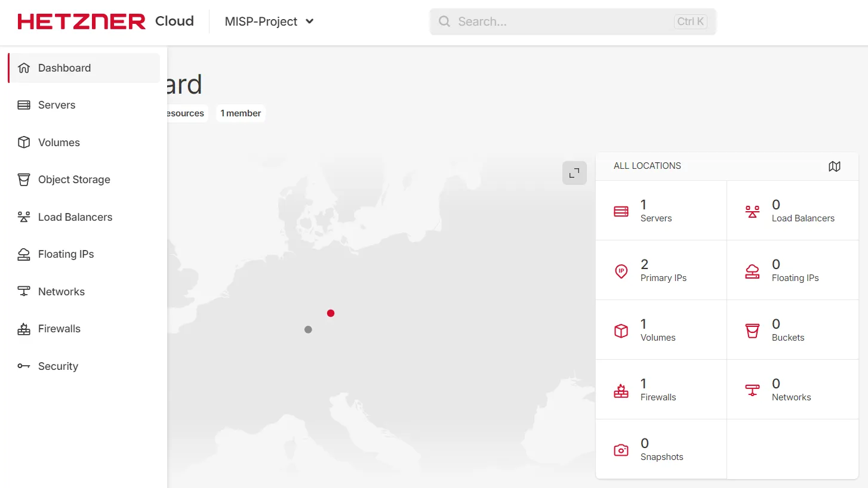Click the Object Storage bucket icon in sidebar
The height and width of the screenshot is (488, 868).
click(24, 180)
